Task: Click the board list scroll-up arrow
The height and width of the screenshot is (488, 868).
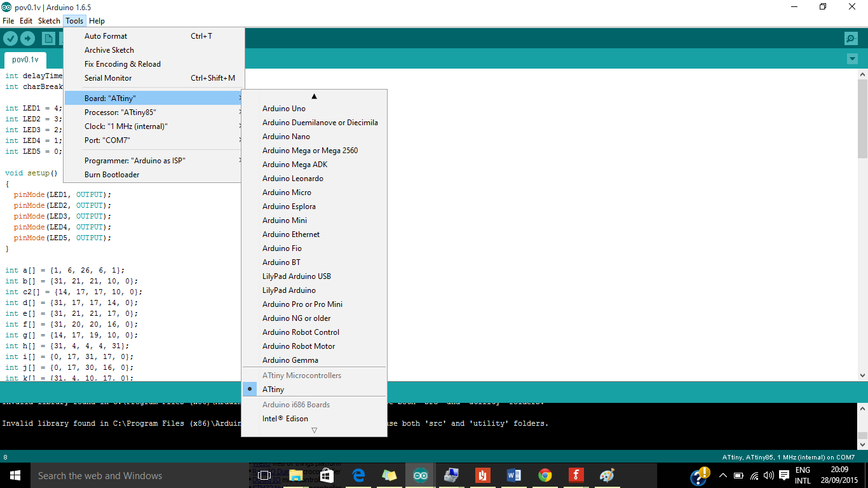Action: point(314,97)
